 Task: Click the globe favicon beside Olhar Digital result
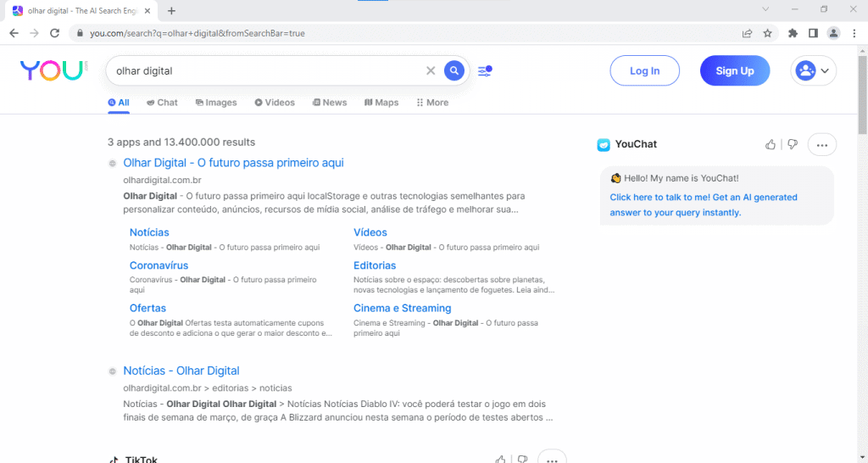click(113, 164)
